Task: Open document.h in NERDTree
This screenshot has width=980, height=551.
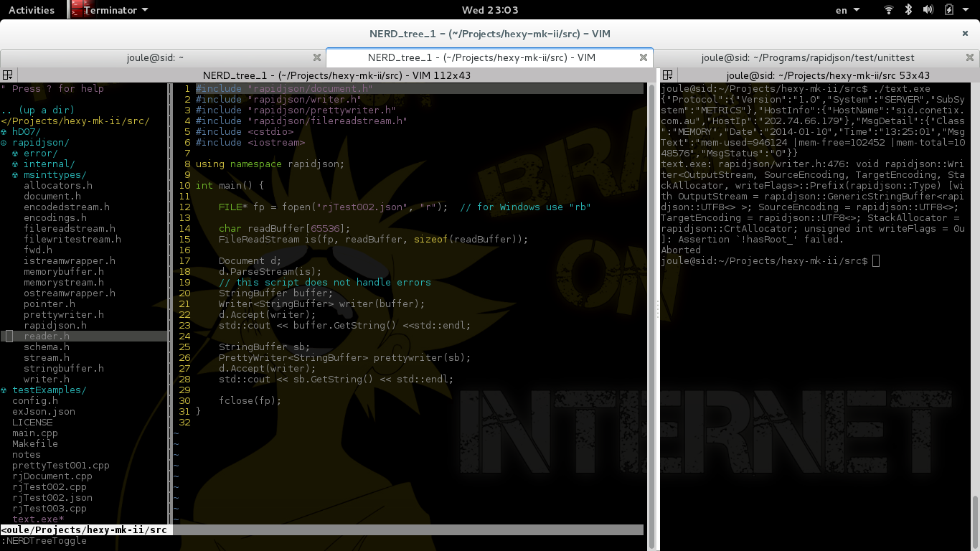Action: (x=52, y=196)
